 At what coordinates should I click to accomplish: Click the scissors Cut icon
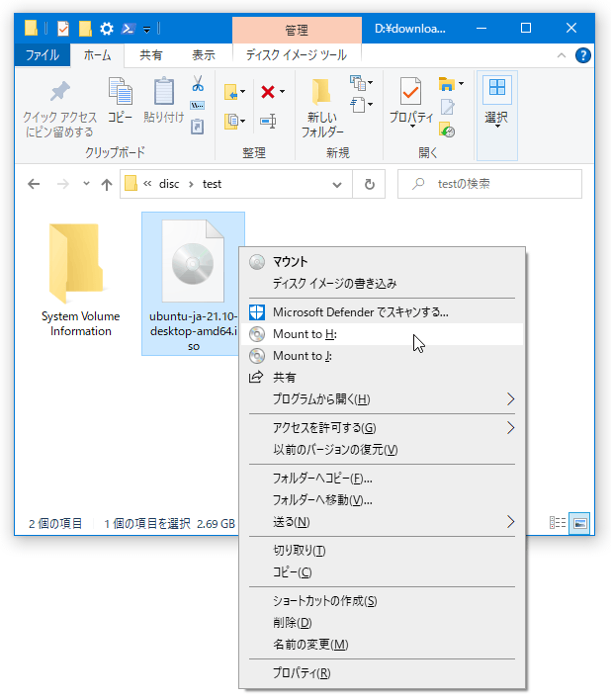click(198, 83)
